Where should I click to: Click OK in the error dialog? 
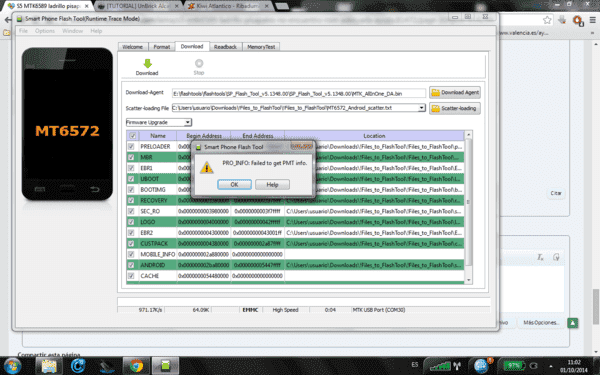coord(234,184)
